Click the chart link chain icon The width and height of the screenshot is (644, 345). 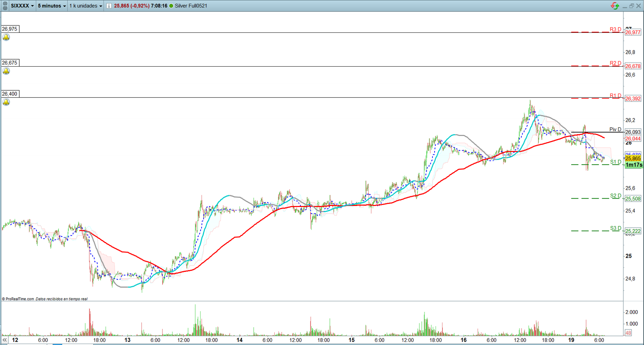(x=5, y=6)
